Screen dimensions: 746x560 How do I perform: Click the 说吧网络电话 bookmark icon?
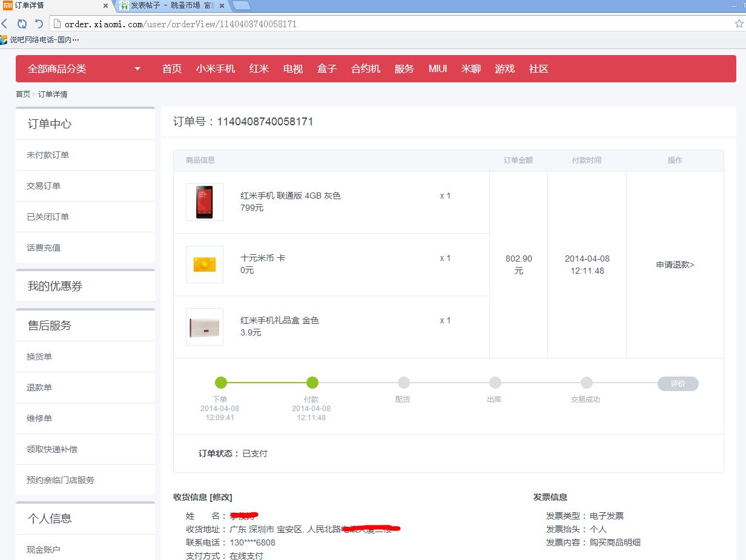click(4, 40)
